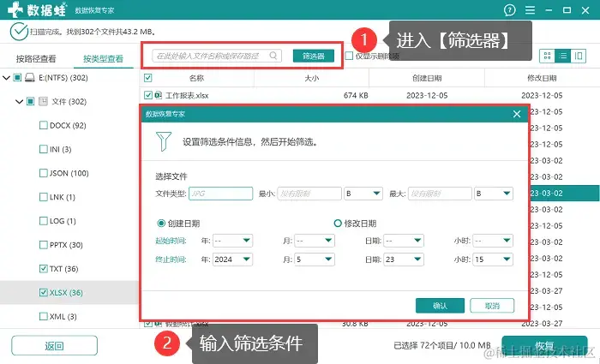Switch to thumbnail grid view
This screenshot has height=364, width=600.
tap(547, 57)
